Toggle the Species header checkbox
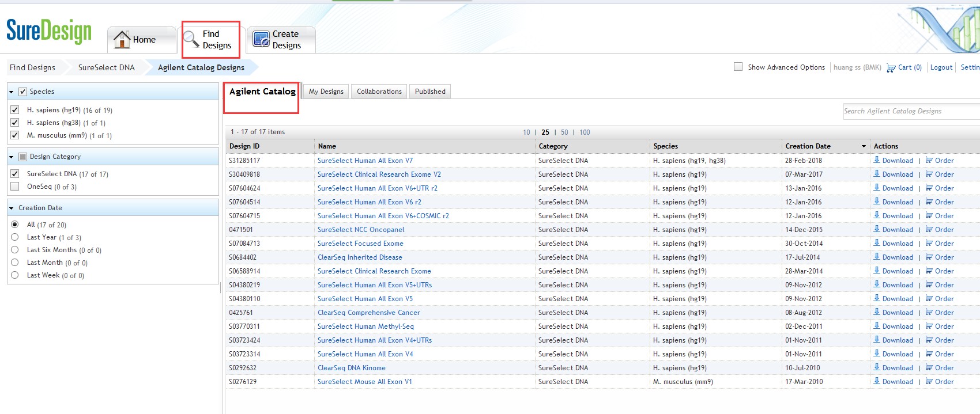Viewport: 980px width, 414px height. [23, 92]
